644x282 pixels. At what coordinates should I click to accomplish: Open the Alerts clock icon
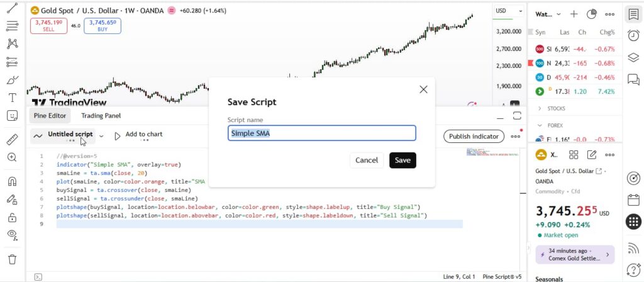633,36
